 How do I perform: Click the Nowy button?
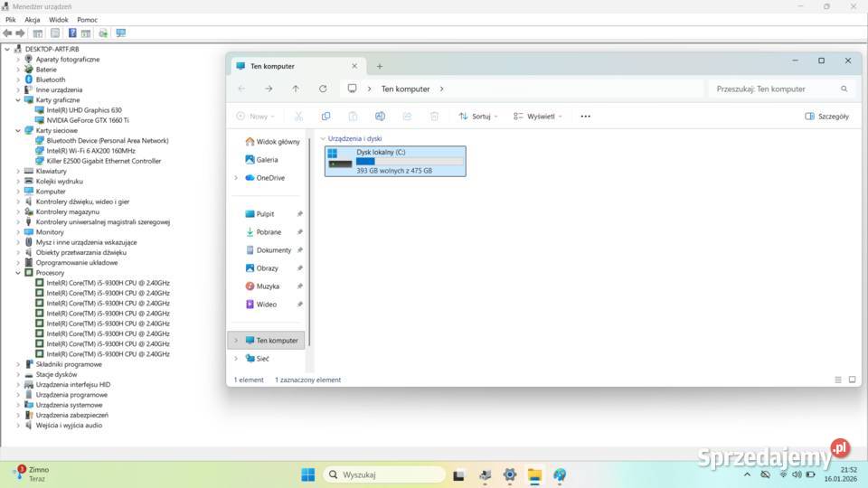[255, 117]
